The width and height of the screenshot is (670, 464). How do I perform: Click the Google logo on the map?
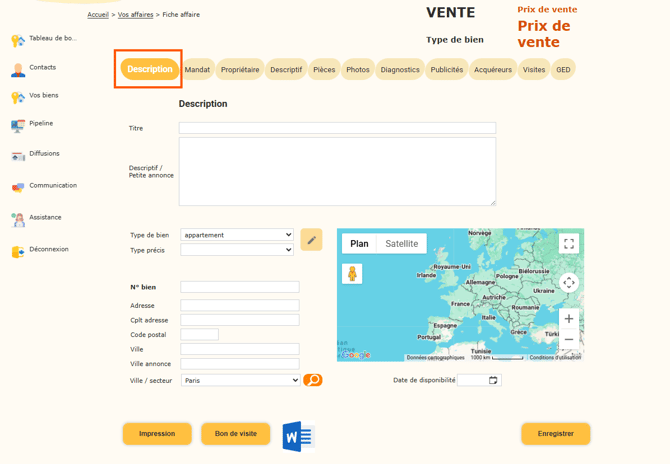[356, 355]
